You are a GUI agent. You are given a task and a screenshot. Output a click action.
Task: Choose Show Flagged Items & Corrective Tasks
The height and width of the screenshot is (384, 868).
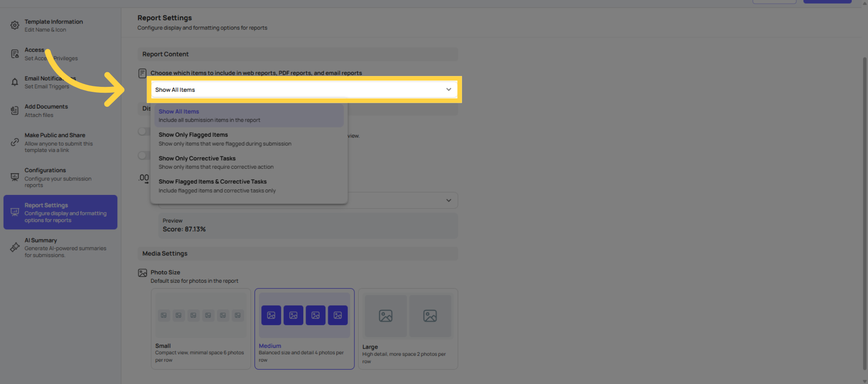pos(249,186)
